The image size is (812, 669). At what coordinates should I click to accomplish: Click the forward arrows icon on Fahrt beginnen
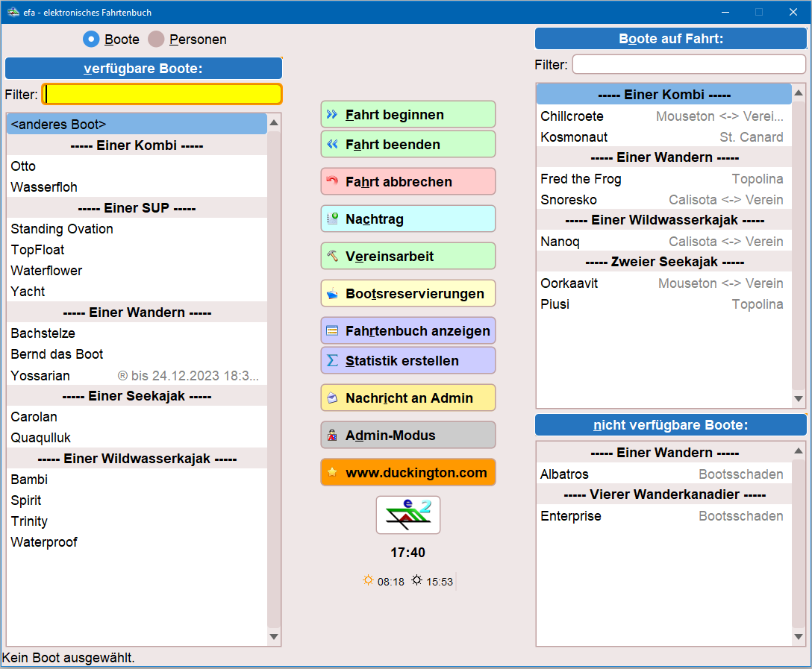click(x=332, y=114)
